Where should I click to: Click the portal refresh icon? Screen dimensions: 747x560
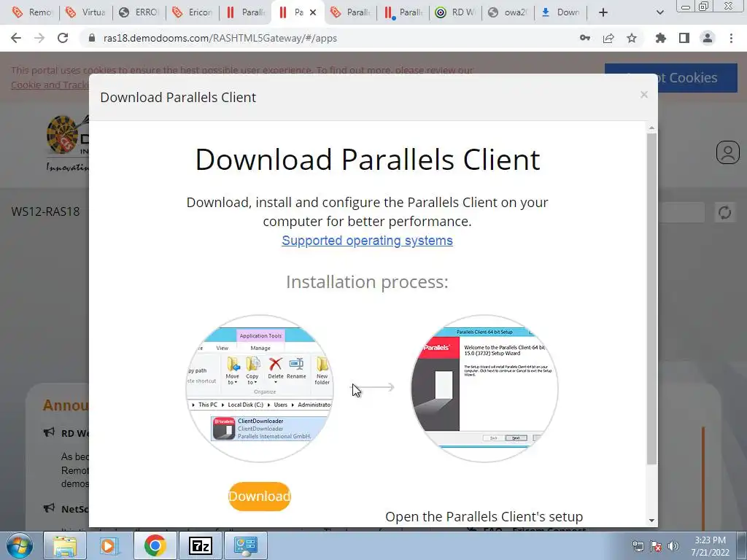(x=724, y=212)
